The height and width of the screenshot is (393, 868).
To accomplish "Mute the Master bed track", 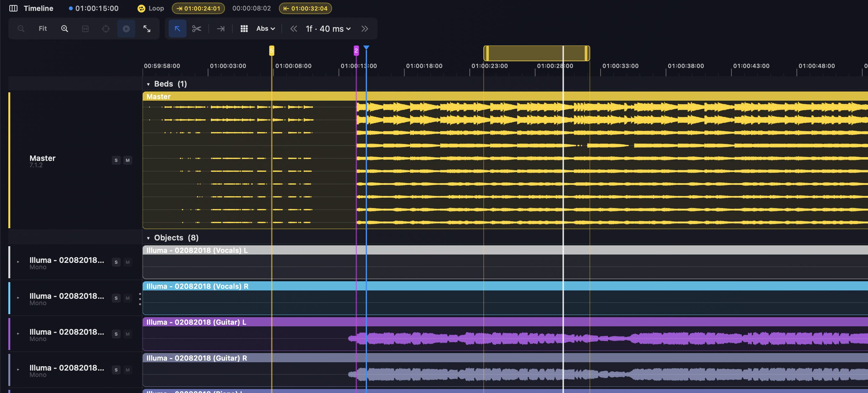I will (128, 160).
